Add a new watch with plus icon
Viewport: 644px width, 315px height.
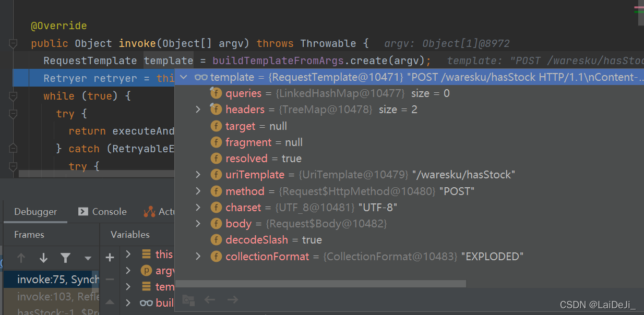pos(110,257)
